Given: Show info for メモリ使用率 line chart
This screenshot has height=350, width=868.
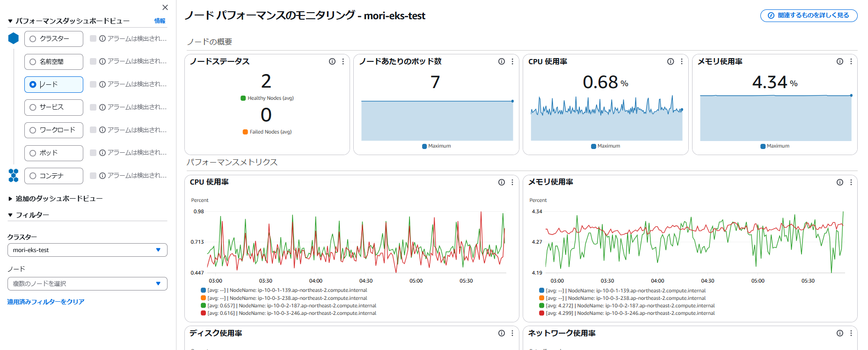Looking at the screenshot, I should coord(840,182).
